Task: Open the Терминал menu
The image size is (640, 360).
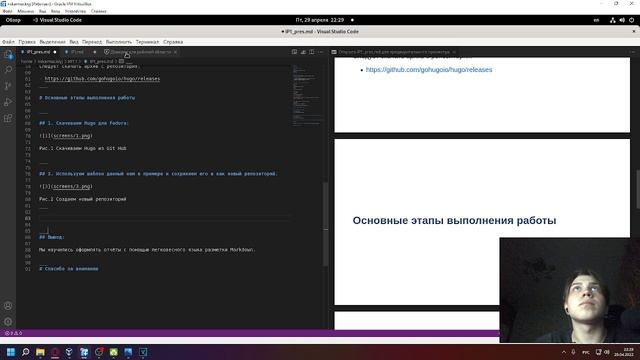Action: point(147,42)
